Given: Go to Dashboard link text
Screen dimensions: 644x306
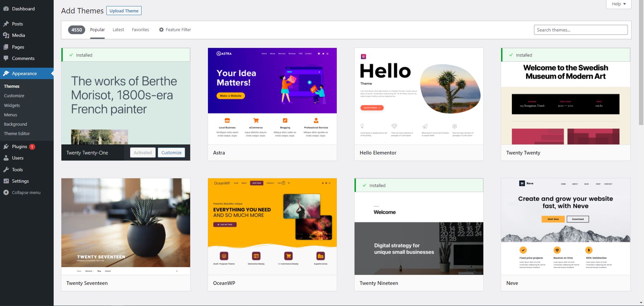Looking at the screenshot, I should click(23, 9).
